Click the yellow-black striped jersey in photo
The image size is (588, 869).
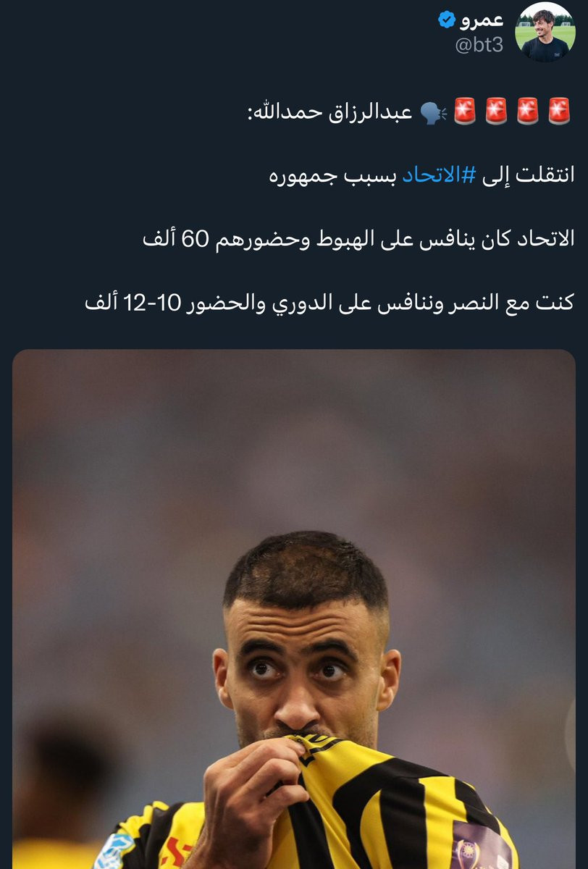[377, 804]
